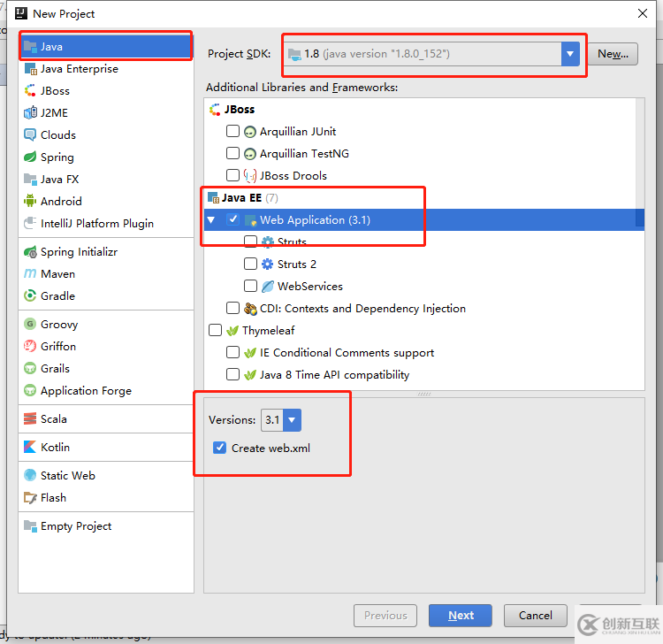Close the New Project dialog

click(643, 13)
